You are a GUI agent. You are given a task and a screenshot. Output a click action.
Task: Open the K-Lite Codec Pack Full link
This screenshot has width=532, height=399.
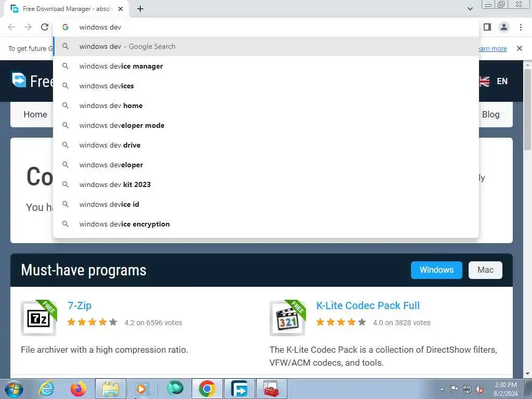point(368,305)
